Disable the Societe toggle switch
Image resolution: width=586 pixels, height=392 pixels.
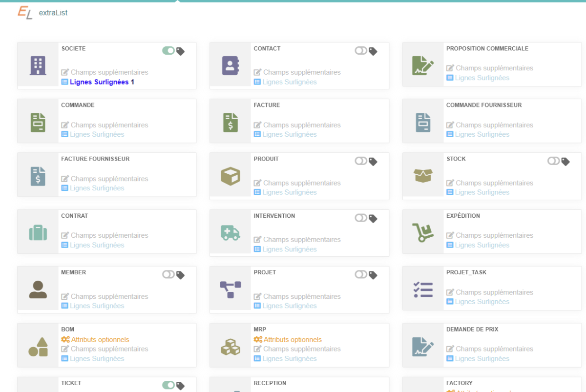[168, 51]
